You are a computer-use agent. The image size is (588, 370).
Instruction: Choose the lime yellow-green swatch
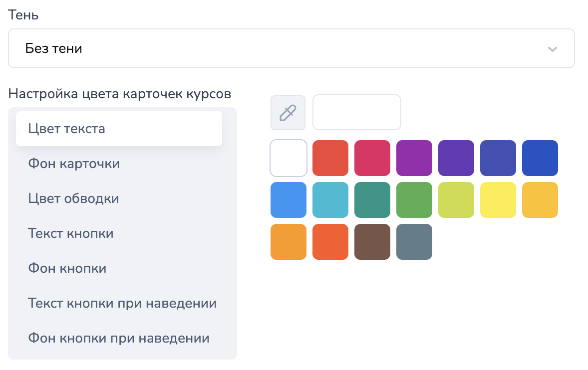tap(456, 200)
